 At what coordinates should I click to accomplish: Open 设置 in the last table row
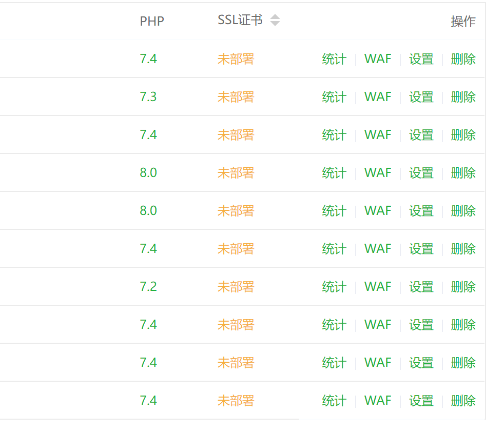pos(421,401)
